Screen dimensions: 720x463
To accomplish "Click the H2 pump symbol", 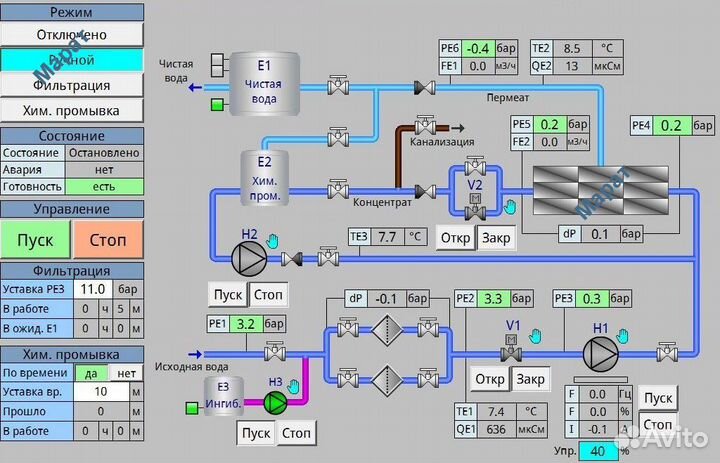I will click(x=246, y=259).
